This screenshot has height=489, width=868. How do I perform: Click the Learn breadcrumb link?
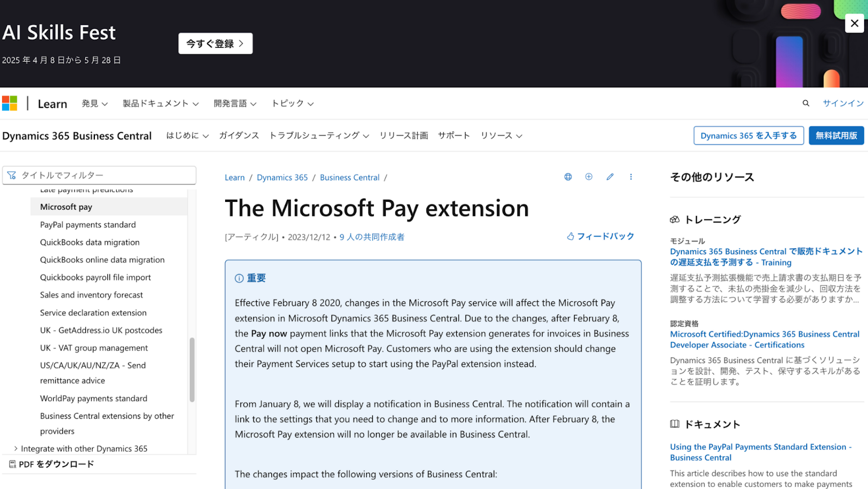click(235, 177)
